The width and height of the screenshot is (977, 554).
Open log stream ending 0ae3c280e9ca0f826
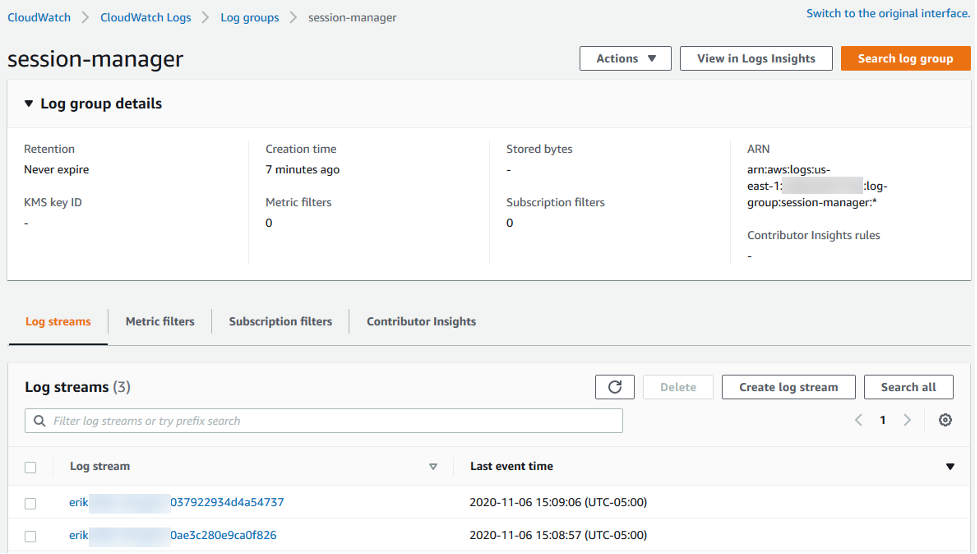pyautogui.click(x=173, y=535)
